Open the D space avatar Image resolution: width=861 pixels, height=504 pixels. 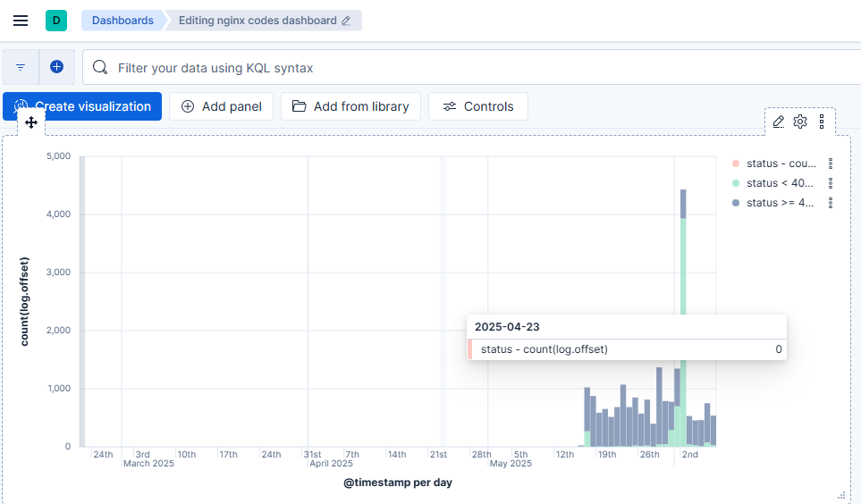pos(56,21)
